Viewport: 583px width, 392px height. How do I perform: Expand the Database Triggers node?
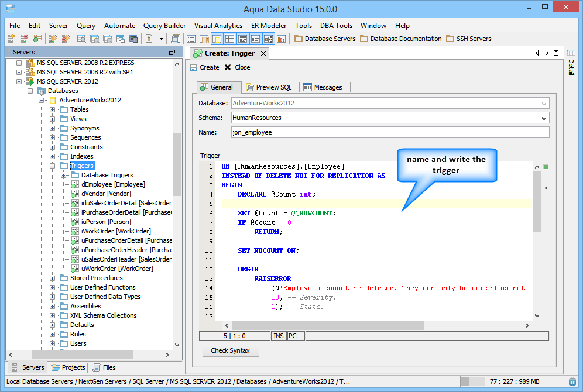(63, 175)
